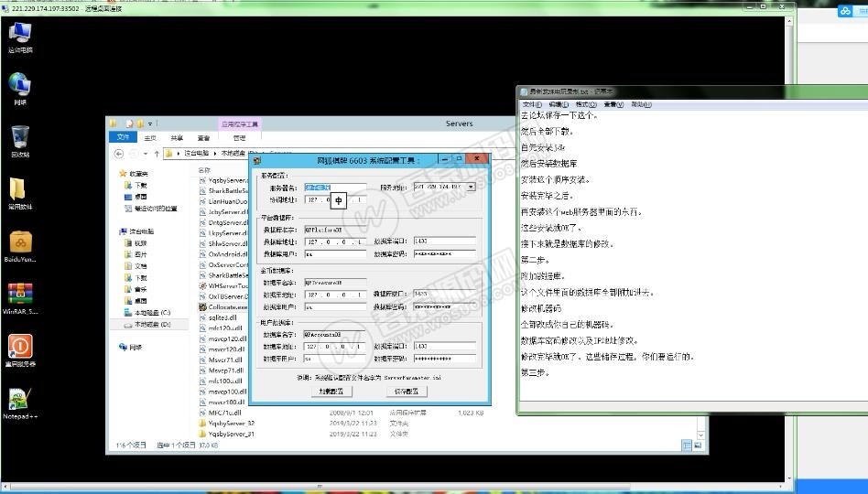Open 图片 in explorer sidebar

click(x=136, y=254)
